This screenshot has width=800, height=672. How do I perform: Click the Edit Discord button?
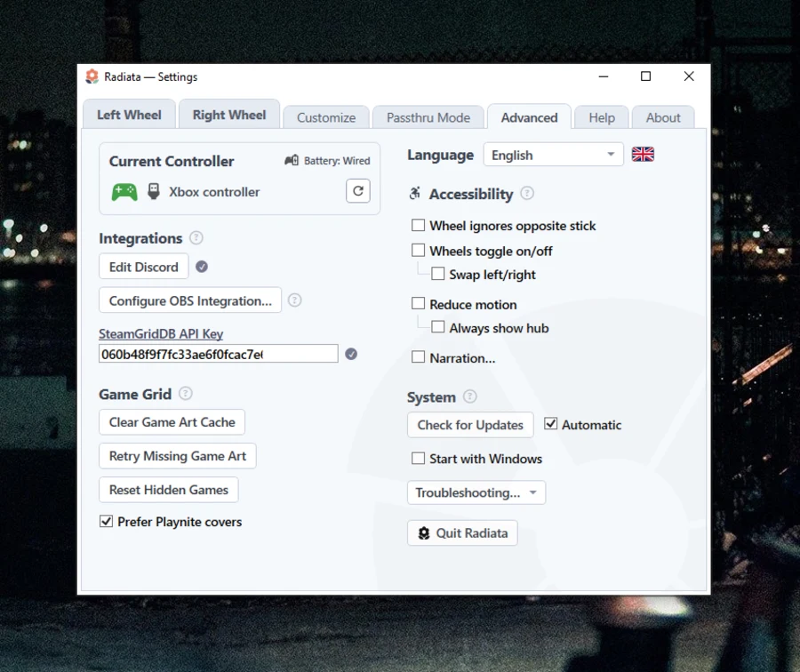[144, 267]
